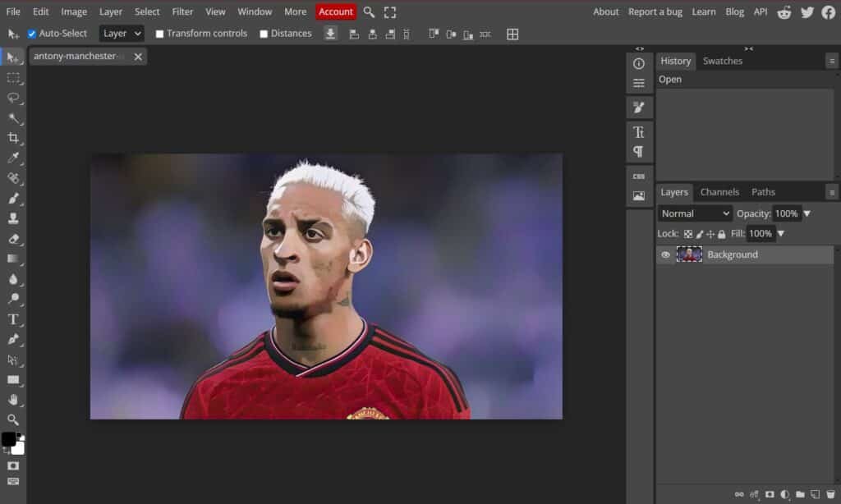Select the Zoom tool in toolbar
The width and height of the screenshot is (841, 504).
point(13,419)
